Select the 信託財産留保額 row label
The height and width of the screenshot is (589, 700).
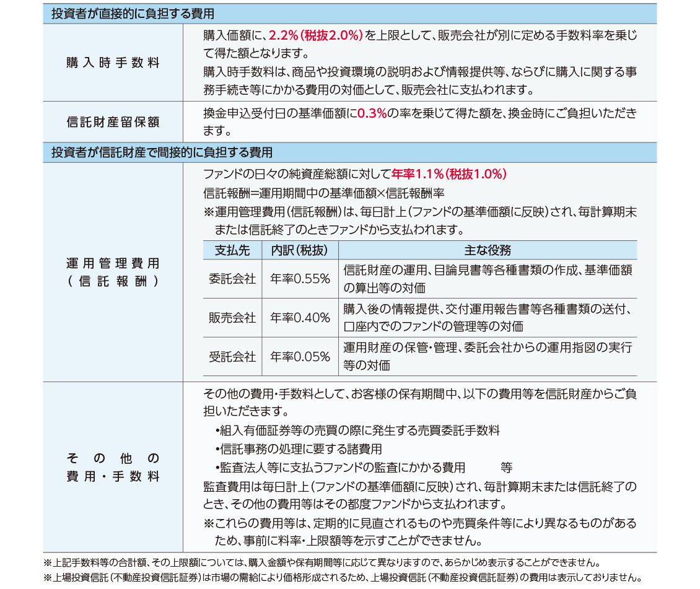point(113,122)
